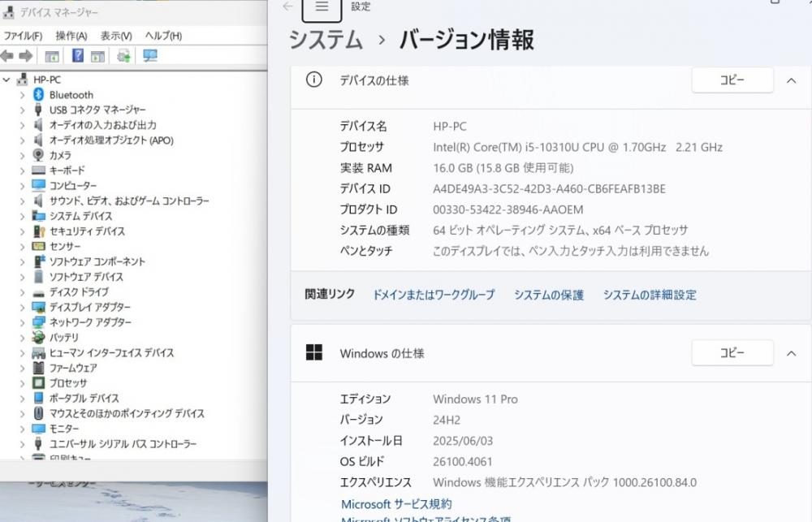Click the Windows logo beside Windows の仕様

point(313,352)
